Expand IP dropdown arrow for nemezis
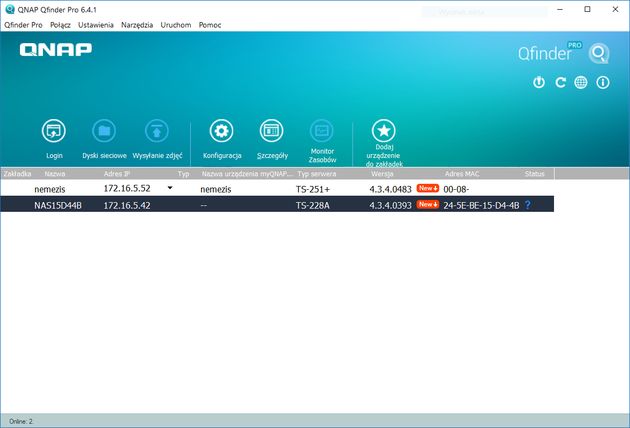630x428 pixels. click(170, 188)
